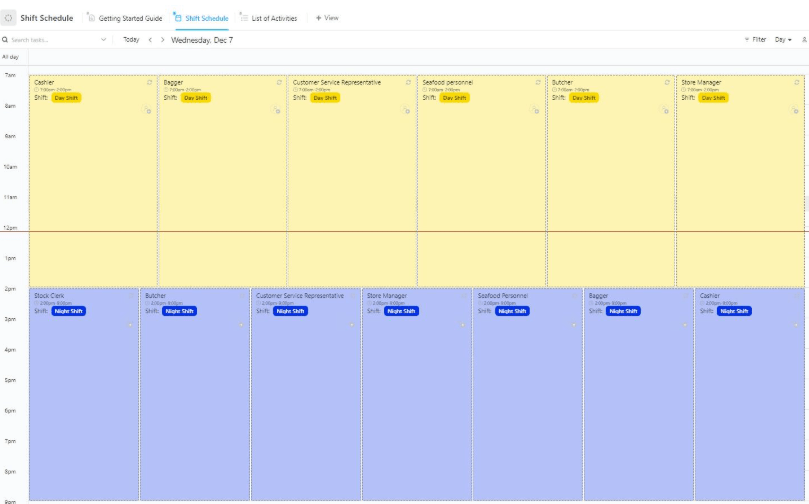The height and width of the screenshot is (504, 809).
Task: Click the Search tasks input field
Action: (x=54, y=40)
